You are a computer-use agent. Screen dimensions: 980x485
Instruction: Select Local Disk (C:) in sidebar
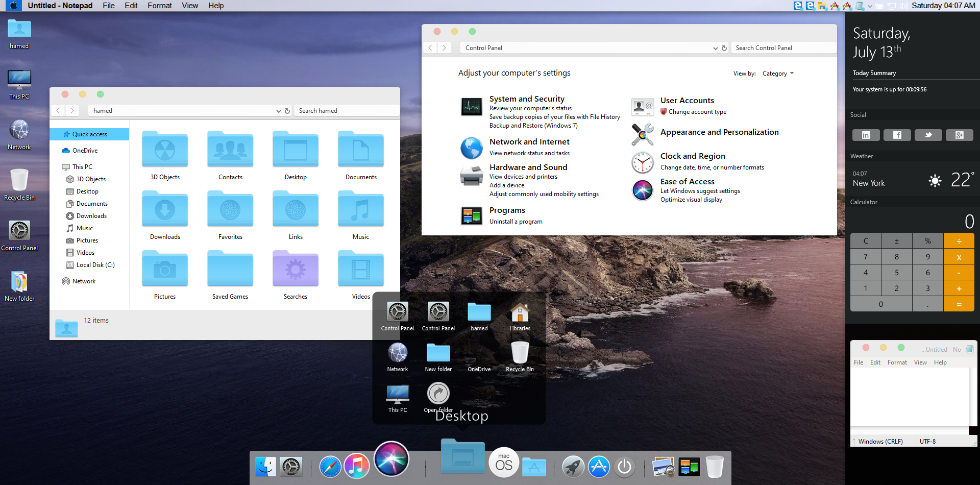pos(95,265)
